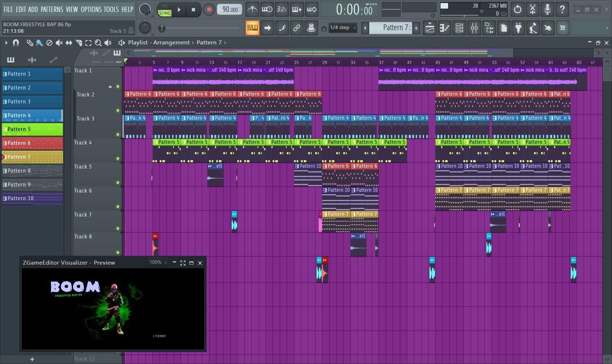Viewport: 612px width, 364px height.
Task: Click the tempo 90.000 field
Action: click(x=229, y=10)
